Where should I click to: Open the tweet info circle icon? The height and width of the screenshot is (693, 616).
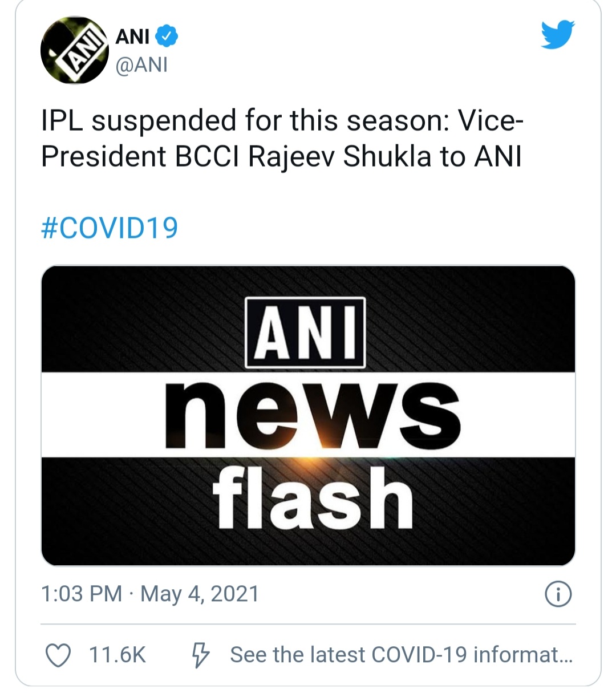click(x=558, y=594)
